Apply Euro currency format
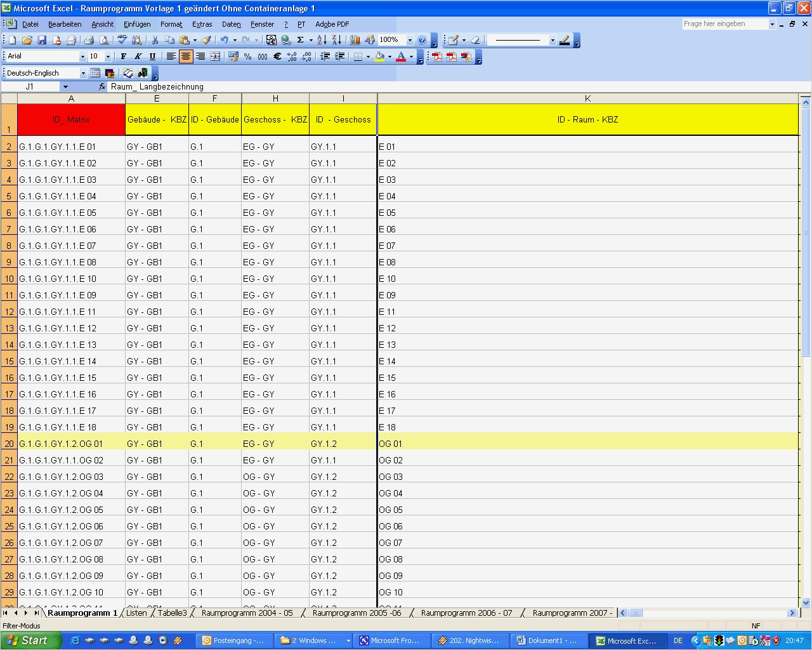 click(276, 56)
